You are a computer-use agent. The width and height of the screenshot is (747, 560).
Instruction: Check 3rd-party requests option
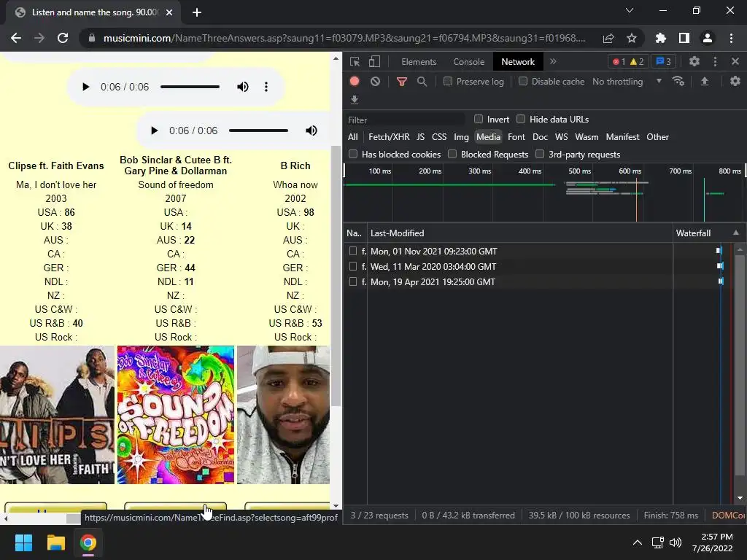[x=540, y=155]
